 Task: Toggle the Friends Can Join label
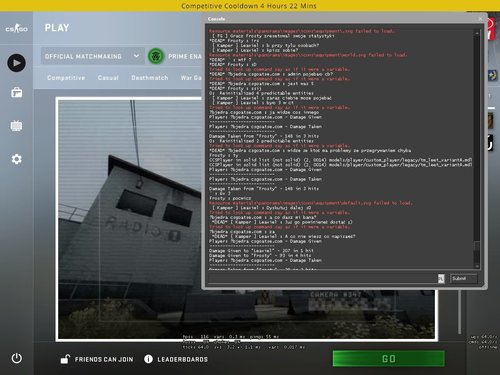point(104,359)
